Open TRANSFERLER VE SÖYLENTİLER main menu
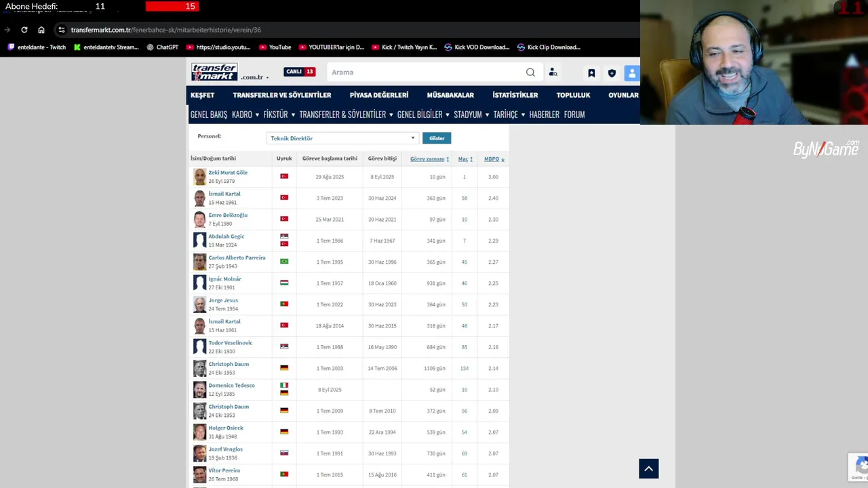Screen dimensions: 868x488 click(282, 95)
